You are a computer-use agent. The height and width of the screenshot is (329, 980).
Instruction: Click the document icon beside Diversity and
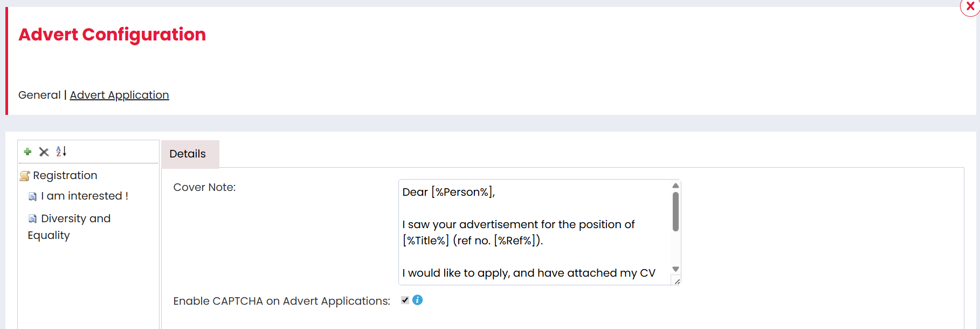33,218
